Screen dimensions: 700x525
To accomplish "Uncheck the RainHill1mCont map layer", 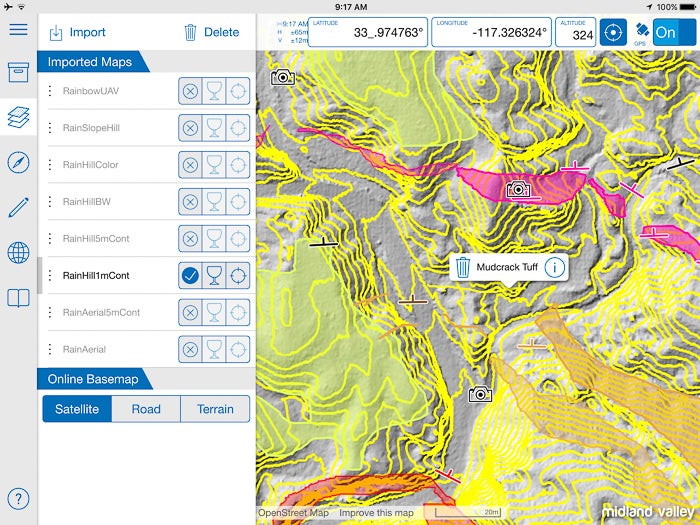I will [x=190, y=275].
